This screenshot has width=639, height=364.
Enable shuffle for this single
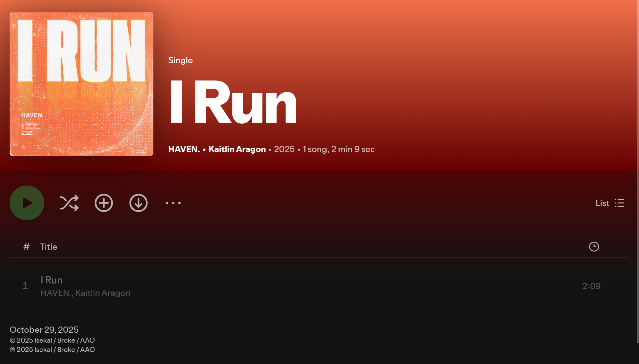pos(69,203)
